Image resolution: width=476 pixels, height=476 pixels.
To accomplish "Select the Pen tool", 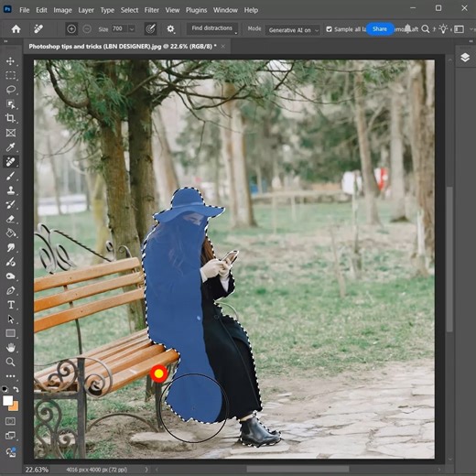I will 10,290.
